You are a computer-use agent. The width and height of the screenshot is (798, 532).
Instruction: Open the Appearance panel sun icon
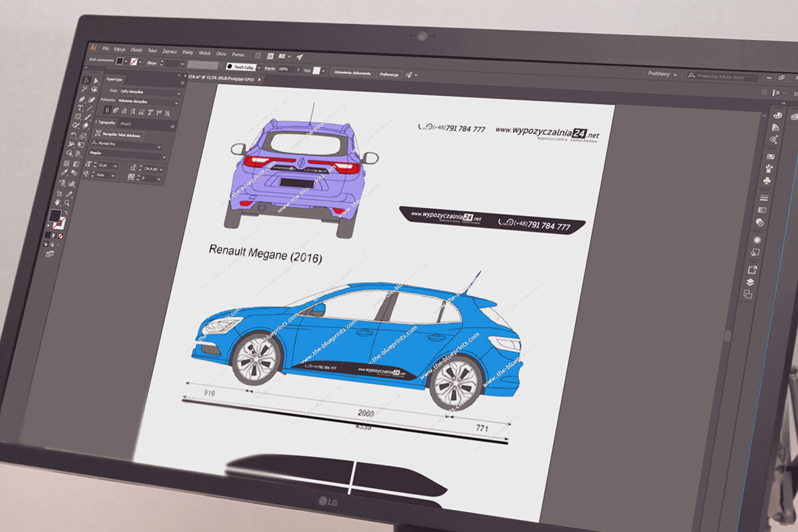pyautogui.click(x=757, y=240)
